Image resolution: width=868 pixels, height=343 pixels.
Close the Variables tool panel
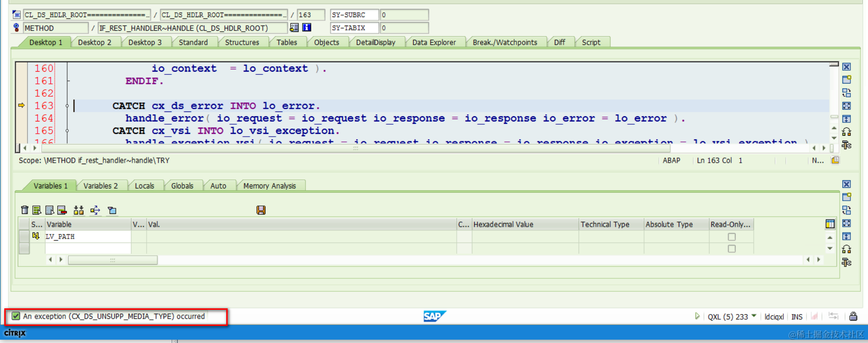pos(847,184)
